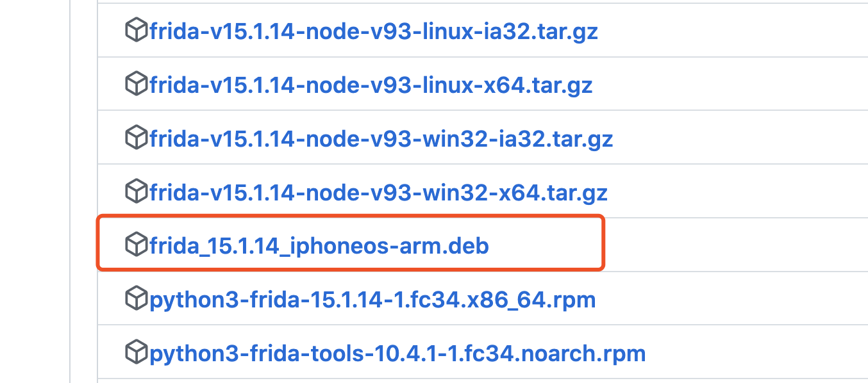
Task: Click package icon next to frida iphoneos-arm.deb
Action: click(136, 244)
